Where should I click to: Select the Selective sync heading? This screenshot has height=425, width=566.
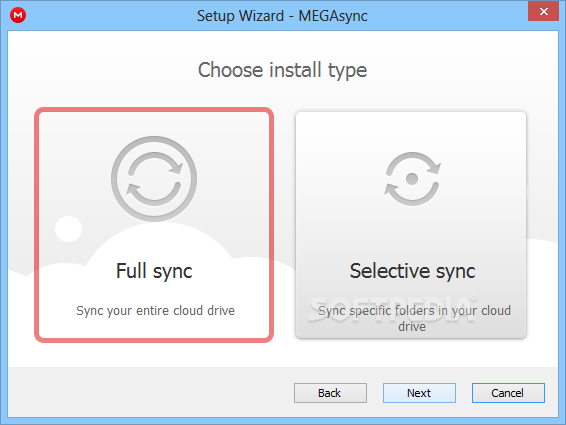pyautogui.click(x=412, y=271)
